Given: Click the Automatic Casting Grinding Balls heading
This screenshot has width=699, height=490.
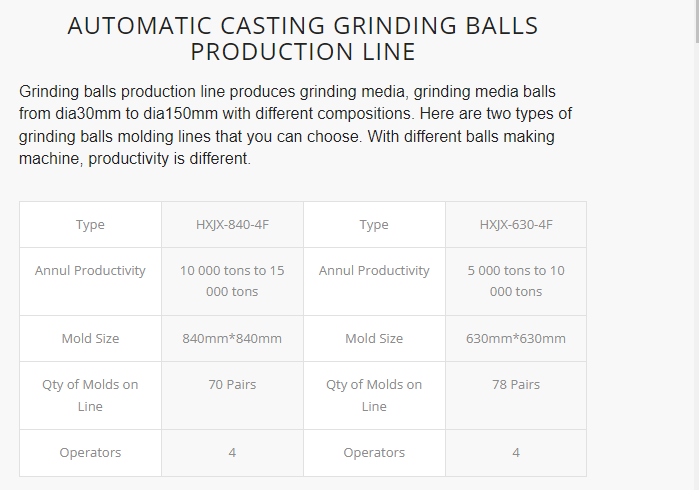Looking at the screenshot, I should 303,38.
